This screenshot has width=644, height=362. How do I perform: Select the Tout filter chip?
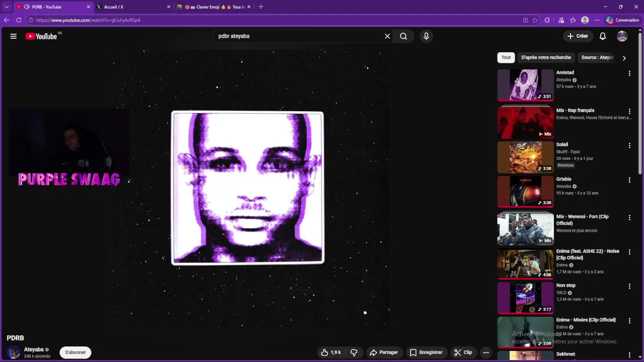point(506,57)
